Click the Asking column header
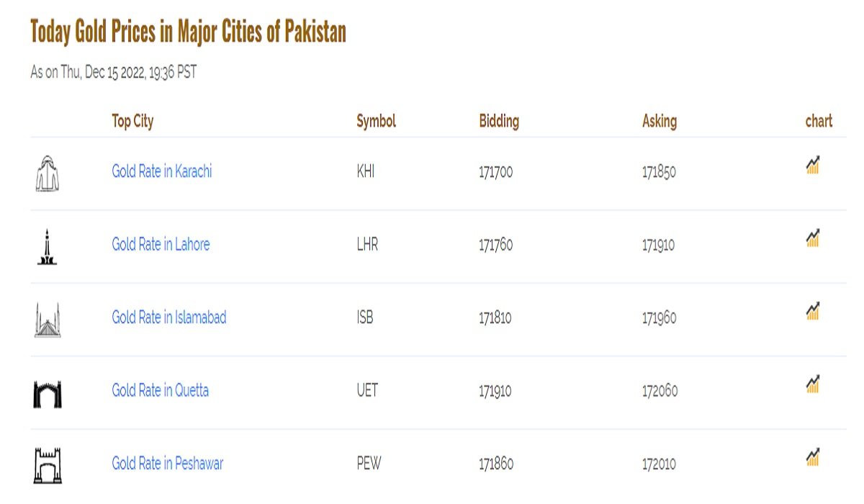 (x=660, y=122)
